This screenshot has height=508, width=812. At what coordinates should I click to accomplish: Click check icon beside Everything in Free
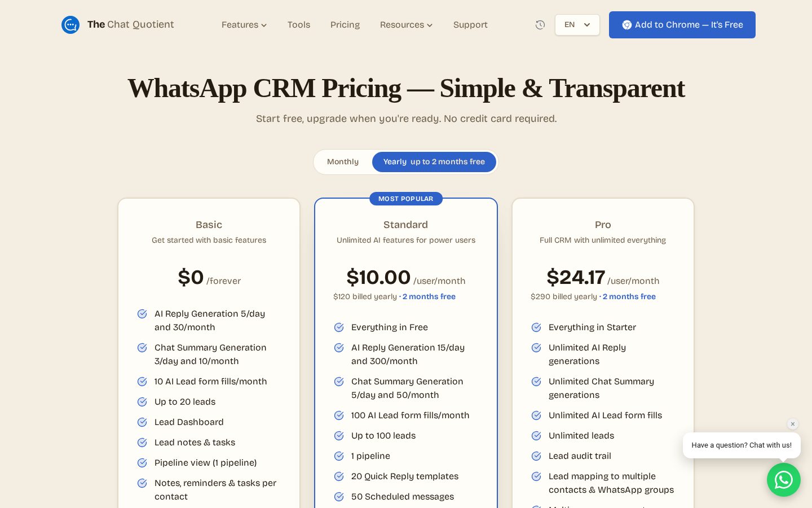coord(339,327)
